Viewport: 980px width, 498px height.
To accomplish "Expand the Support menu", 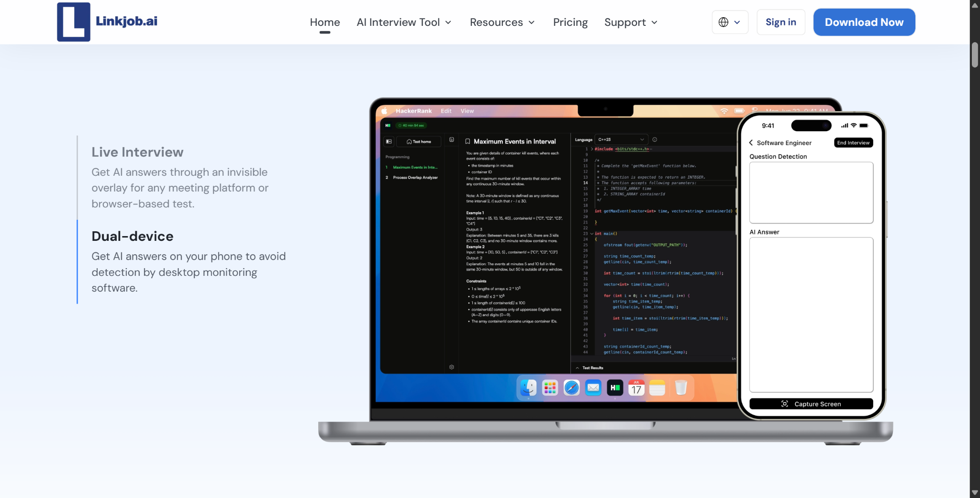I will (x=631, y=23).
